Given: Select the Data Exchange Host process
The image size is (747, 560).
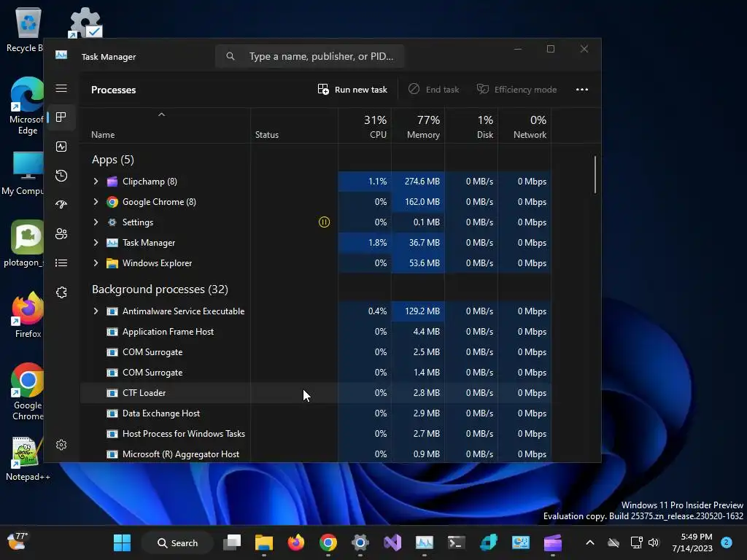Looking at the screenshot, I should [315, 413].
